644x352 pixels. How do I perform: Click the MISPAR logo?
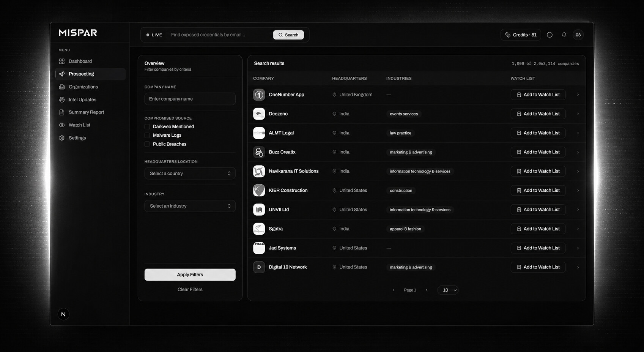click(78, 33)
